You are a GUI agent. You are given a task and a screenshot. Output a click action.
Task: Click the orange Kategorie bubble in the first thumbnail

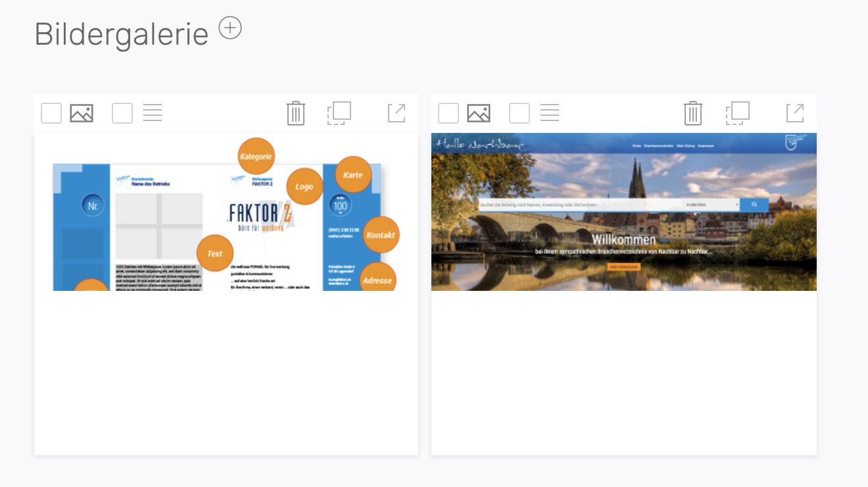[x=256, y=156]
